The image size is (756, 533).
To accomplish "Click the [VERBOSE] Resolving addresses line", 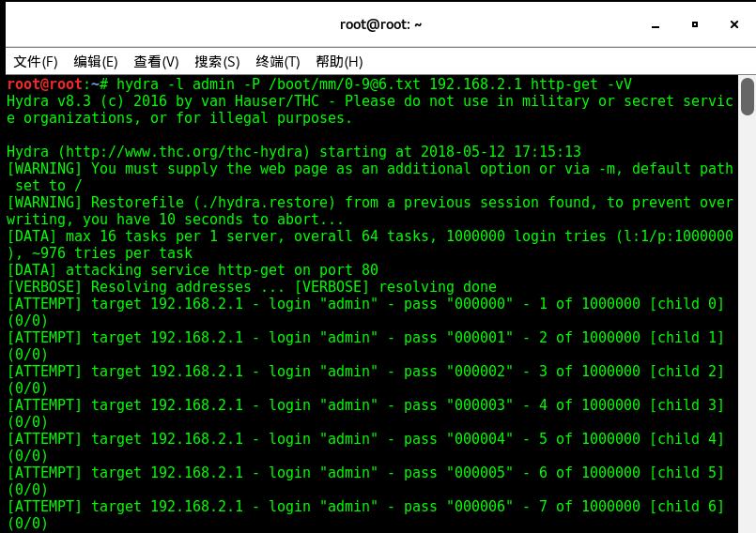I will pyautogui.click(x=252, y=287).
